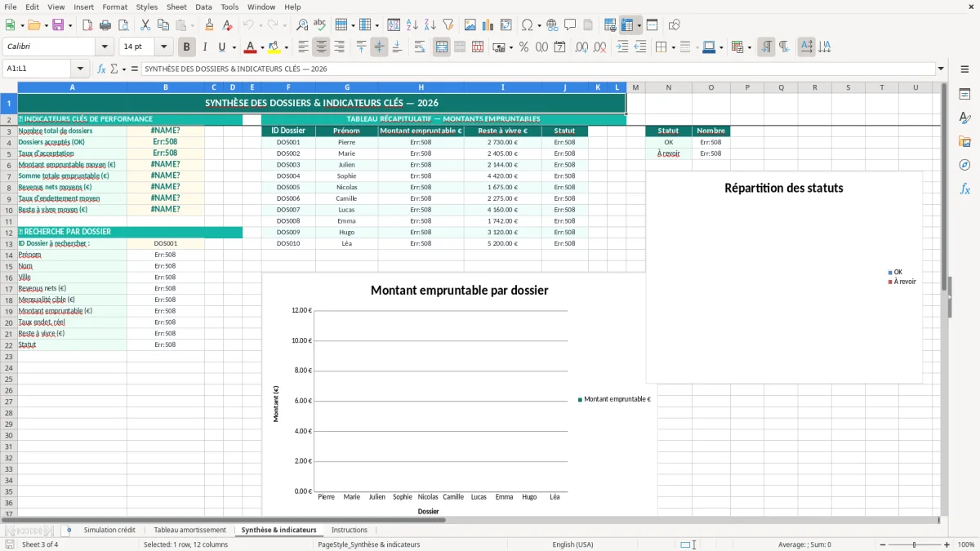Click the Save document icon
The height and width of the screenshot is (551, 980).
coord(58,25)
